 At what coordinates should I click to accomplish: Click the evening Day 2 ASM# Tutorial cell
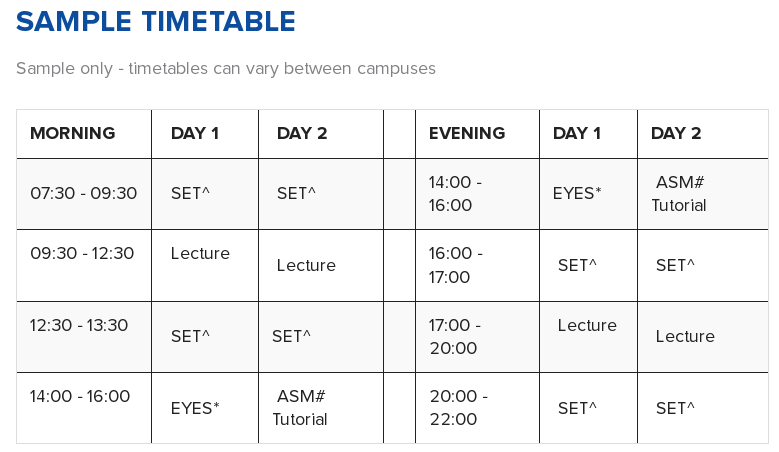(679, 194)
